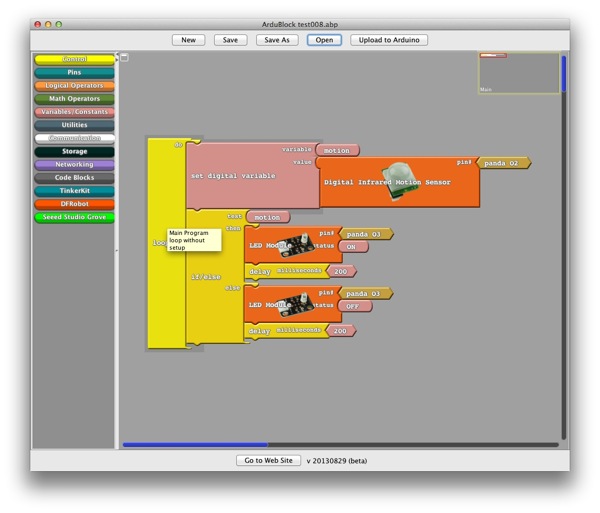Click the small icon atop the canvas corner
This screenshot has height=513, width=600.
point(124,58)
